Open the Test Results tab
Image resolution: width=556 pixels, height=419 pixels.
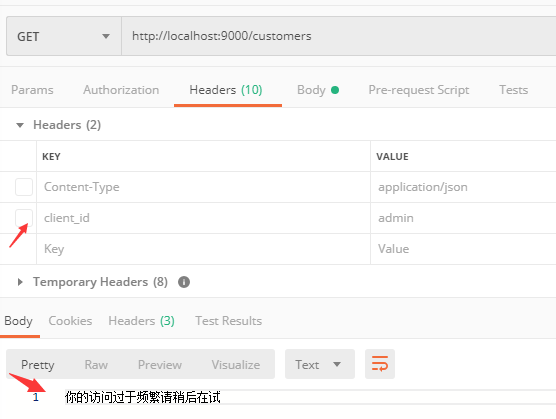(x=228, y=321)
